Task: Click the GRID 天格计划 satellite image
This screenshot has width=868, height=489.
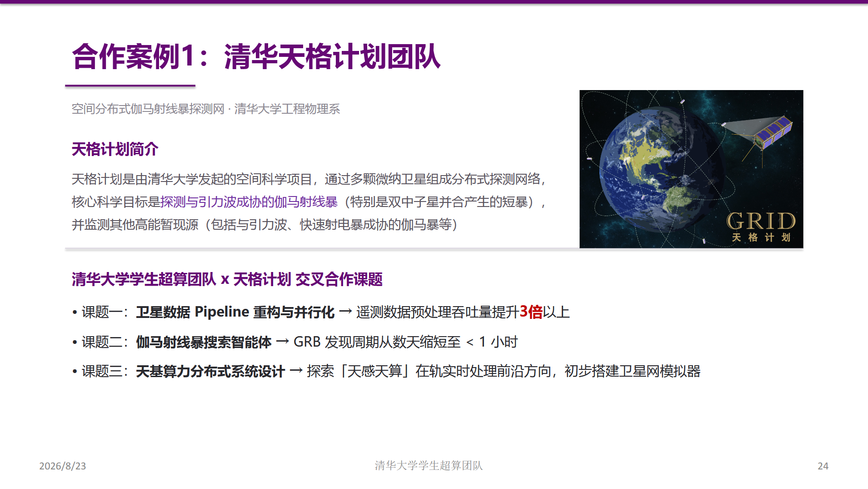Action: click(691, 169)
